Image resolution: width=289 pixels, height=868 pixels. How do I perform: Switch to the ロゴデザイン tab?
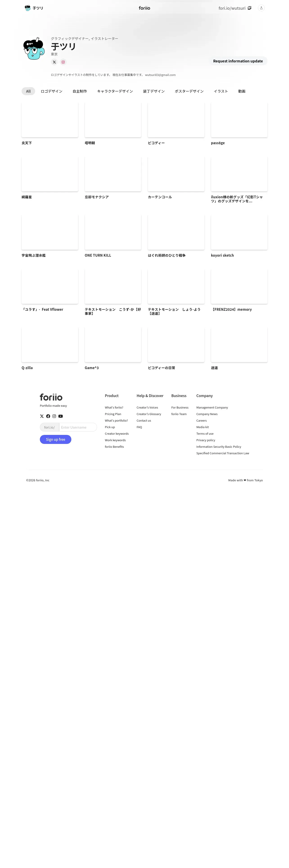click(x=52, y=91)
